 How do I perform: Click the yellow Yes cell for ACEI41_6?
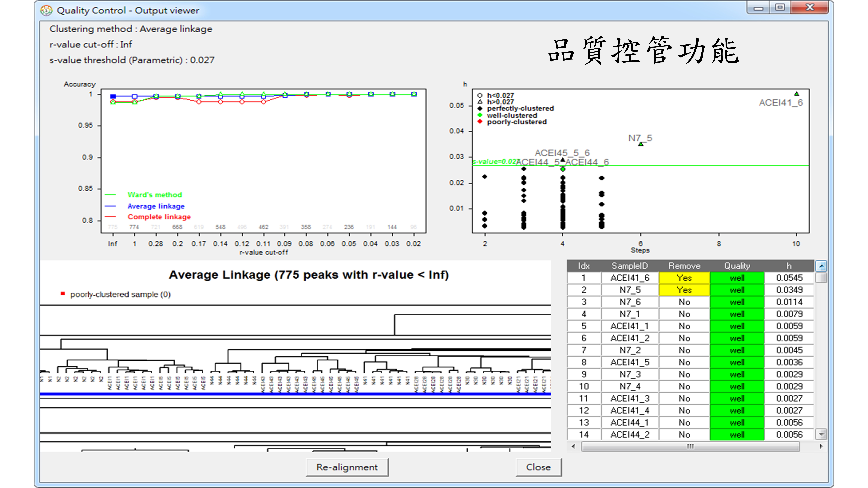point(684,278)
